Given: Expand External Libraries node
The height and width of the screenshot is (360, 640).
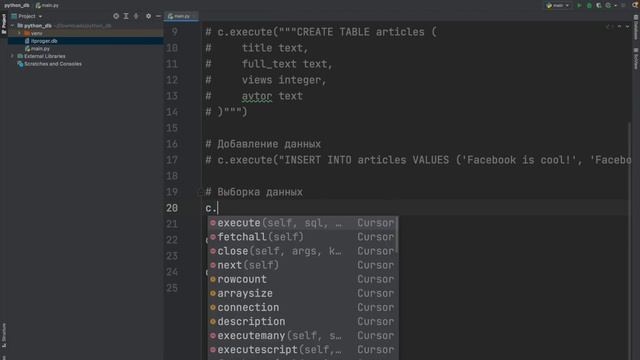Looking at the screenshot, I should click(x=12, y=56).
